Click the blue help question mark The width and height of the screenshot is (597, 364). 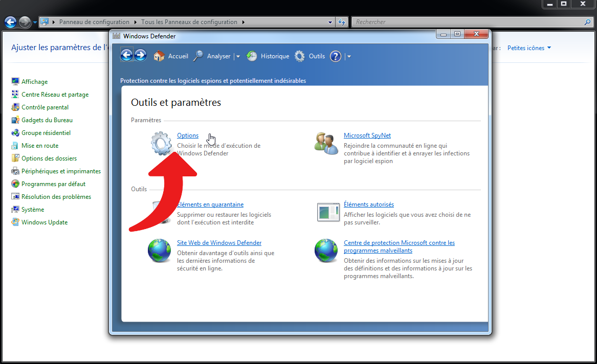click(x=336, y=56)
